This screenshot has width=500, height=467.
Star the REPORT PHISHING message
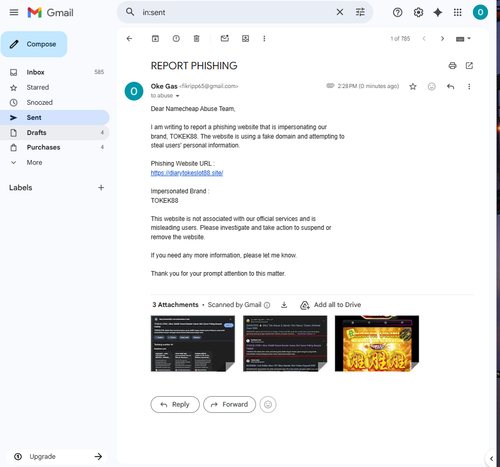(x=413, y=87)
